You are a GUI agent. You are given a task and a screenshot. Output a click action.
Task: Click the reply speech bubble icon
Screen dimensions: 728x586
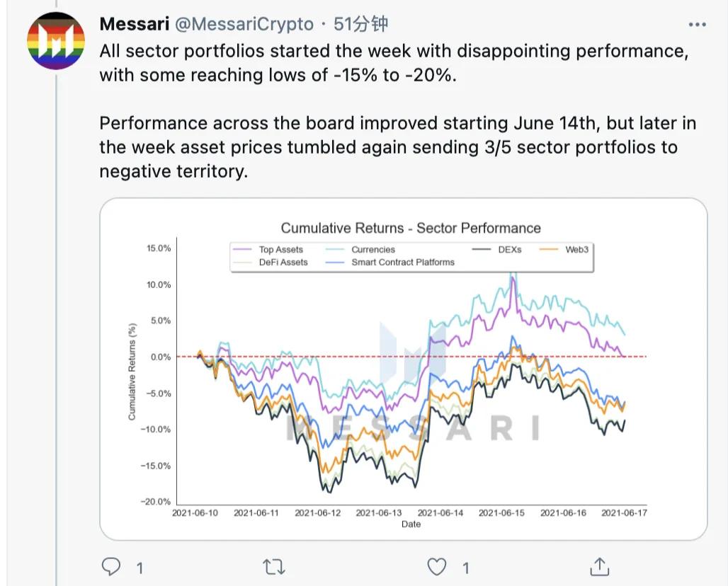(112, 566)
